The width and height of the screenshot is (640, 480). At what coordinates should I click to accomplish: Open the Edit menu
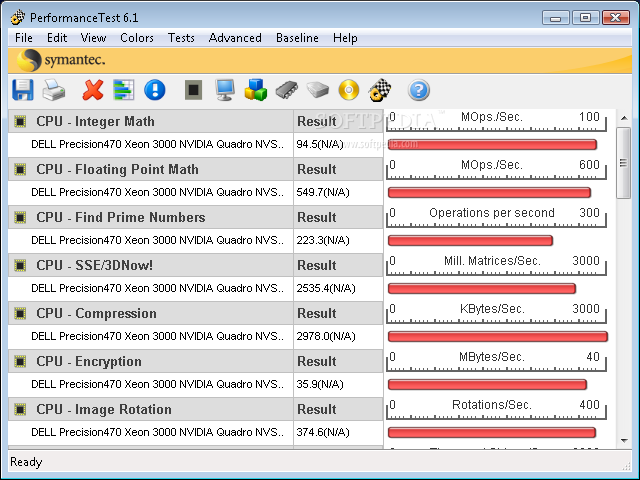click(x=57, y=38)
